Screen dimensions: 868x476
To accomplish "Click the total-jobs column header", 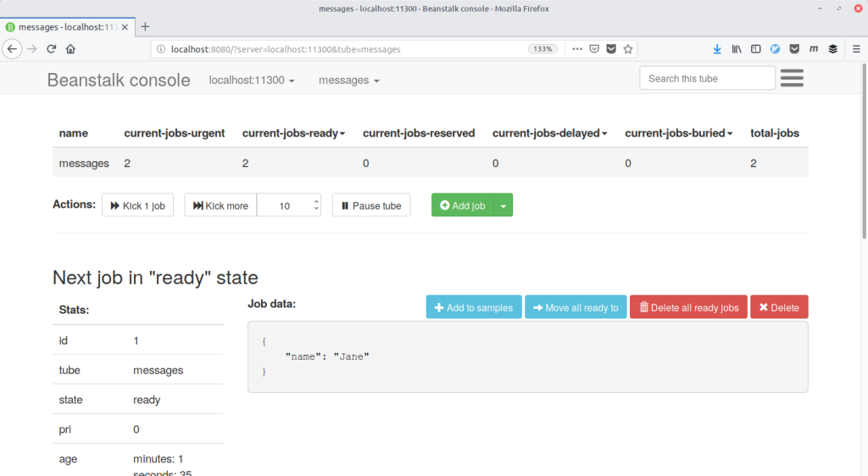I will [775, 133].
